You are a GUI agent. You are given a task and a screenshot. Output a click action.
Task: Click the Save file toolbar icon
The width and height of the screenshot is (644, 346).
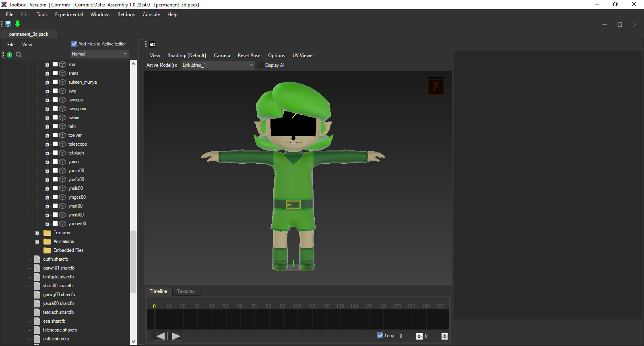[x=8, y=24]
